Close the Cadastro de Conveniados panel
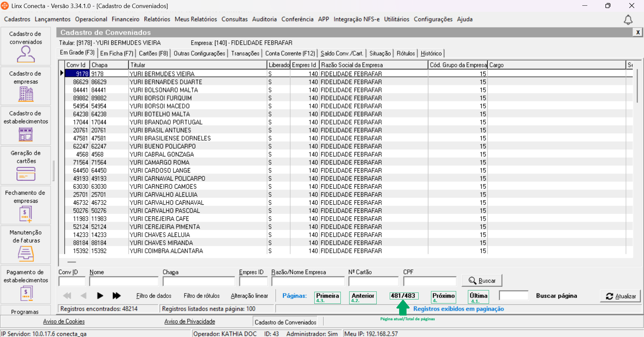The width and height of the screenshot is (644, 337). [x=638, y=32]
